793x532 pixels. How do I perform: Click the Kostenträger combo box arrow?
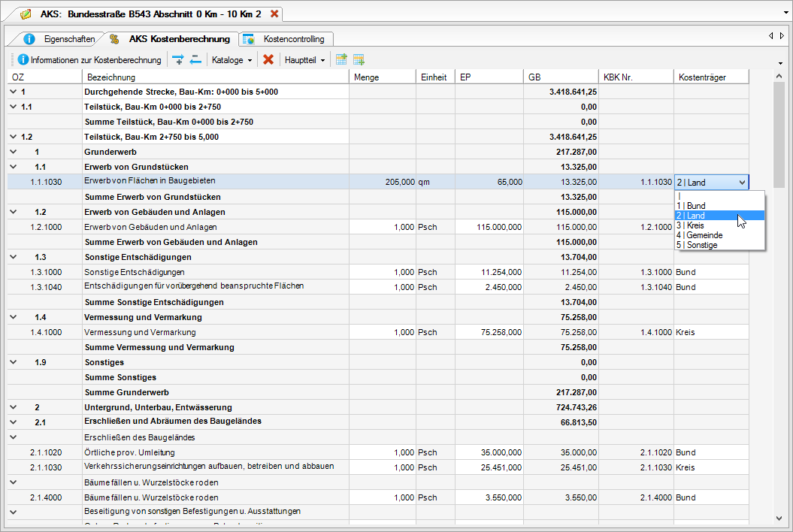pos(742,183)
